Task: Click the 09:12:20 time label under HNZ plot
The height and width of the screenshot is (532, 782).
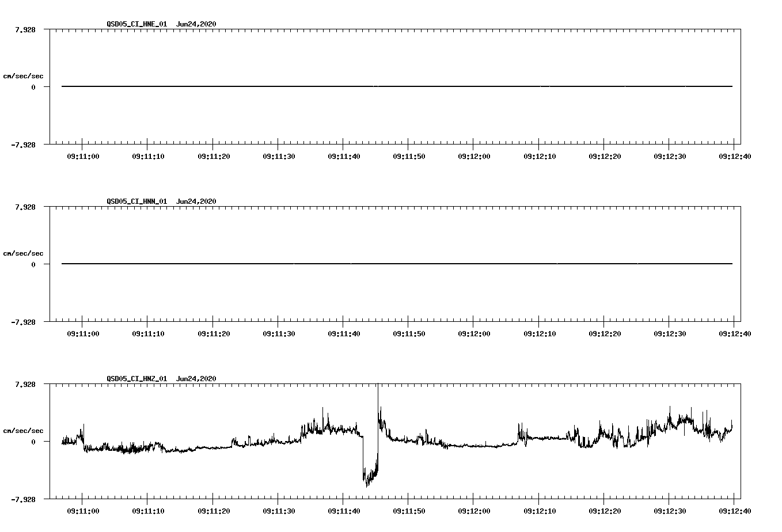Action: point(605,511)
